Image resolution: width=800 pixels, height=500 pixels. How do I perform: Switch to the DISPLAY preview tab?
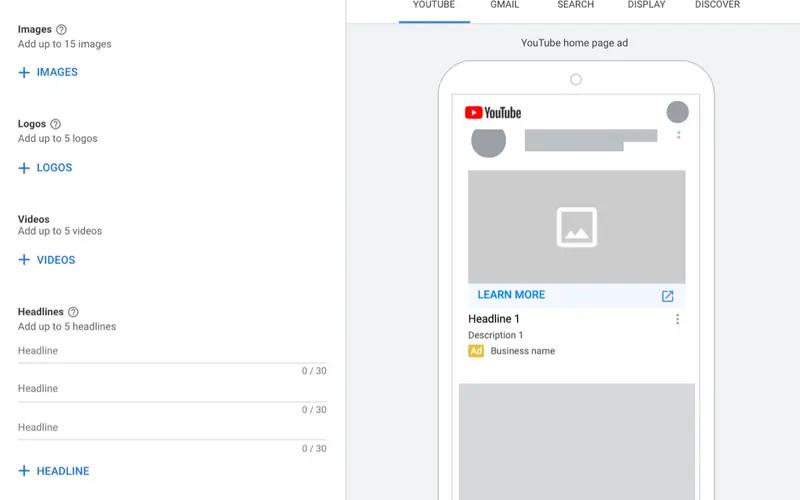(x=646, y=6)
